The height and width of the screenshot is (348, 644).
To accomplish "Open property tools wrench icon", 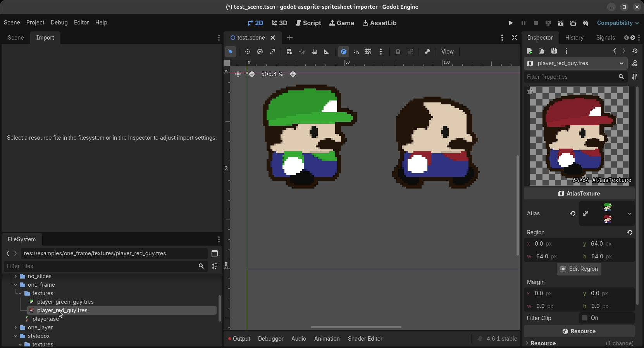I will point(635,77).
